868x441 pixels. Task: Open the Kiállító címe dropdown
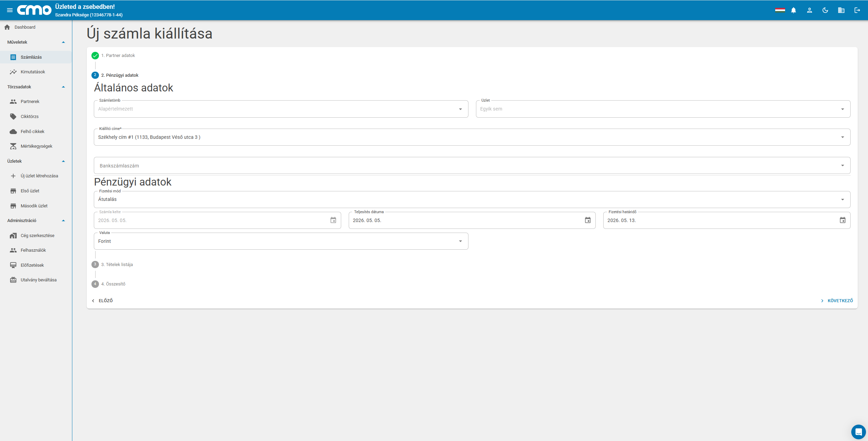pyautogui.click(x=472, y=137)
